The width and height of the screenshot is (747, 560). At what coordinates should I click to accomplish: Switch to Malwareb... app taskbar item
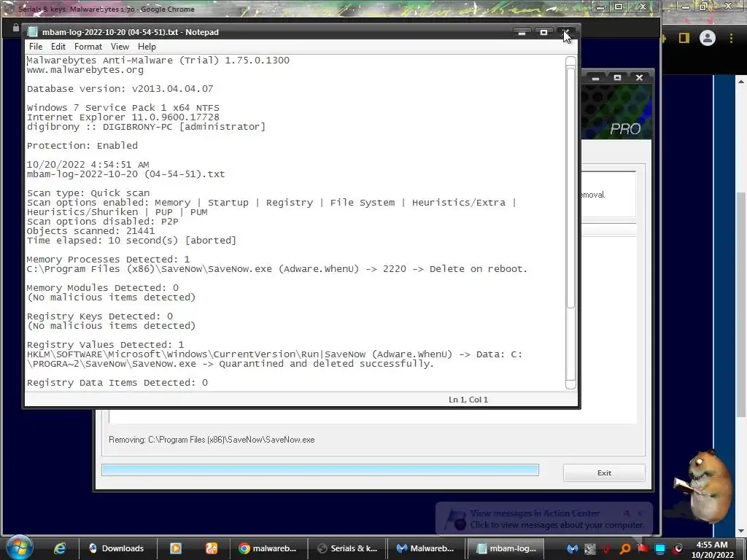(x=425, y=548)
